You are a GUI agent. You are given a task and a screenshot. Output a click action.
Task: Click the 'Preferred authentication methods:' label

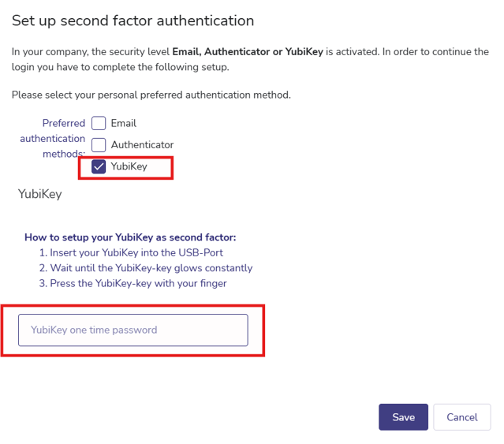(53, 138)
